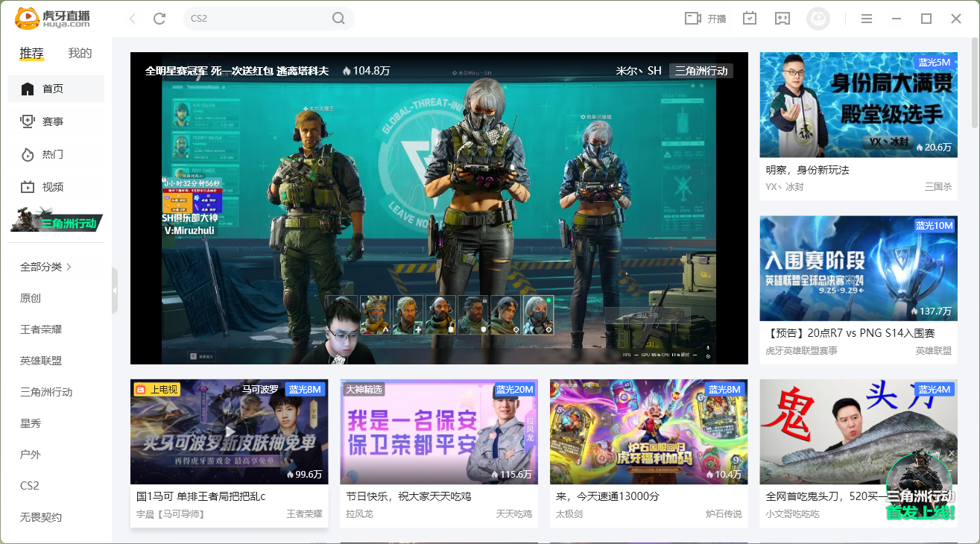980x544 pixels.
Task: Open the main featured stream video
Action: pos(439,208)
